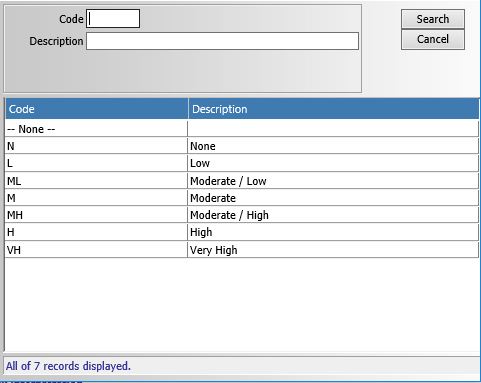
Task: Select the code L cell
Action: [x=96, y=163]
